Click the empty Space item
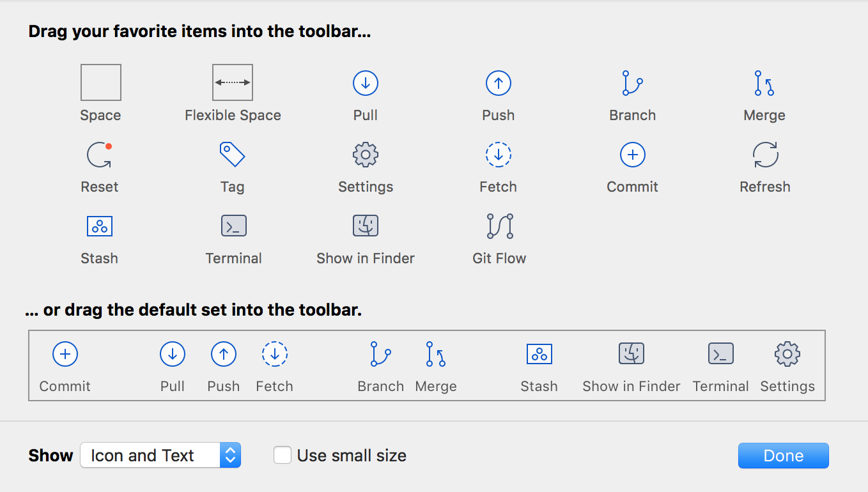 coord(100,82)
